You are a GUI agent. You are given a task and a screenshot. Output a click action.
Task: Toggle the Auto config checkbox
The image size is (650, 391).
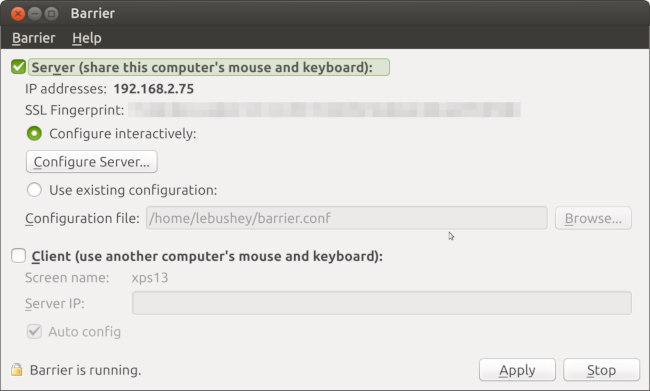point(34,331)
